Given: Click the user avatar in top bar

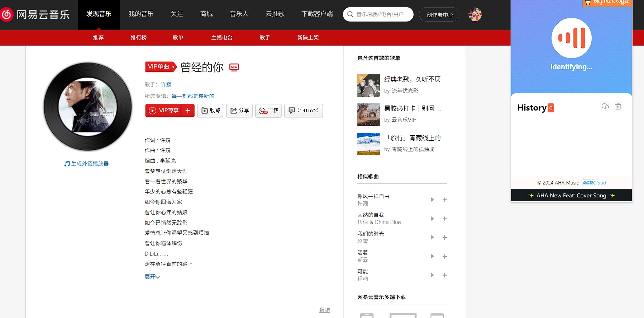Looking at the screenshot, I should click(475, 14).
